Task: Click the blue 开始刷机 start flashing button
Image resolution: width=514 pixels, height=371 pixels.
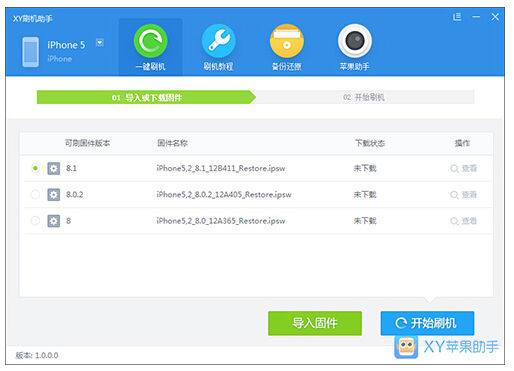Action: coord(427,323)
